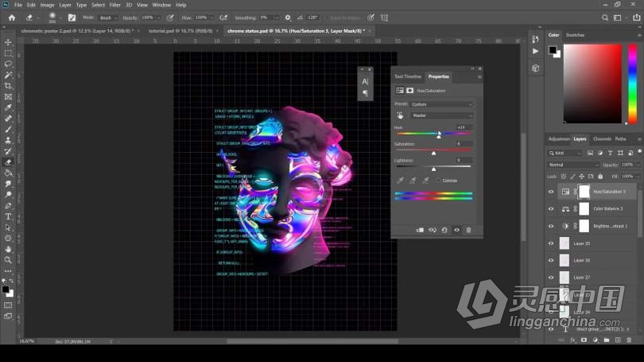This screenshot has height=362, width=644.
Task: Open the Filter menu
Action: click(115, 5)
